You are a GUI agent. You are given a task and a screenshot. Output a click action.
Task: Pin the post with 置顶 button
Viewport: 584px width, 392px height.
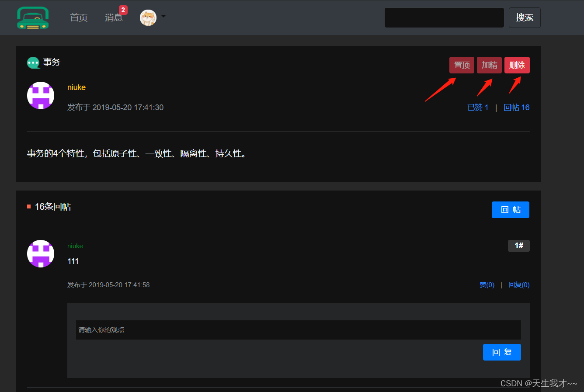tap(462, 65)
